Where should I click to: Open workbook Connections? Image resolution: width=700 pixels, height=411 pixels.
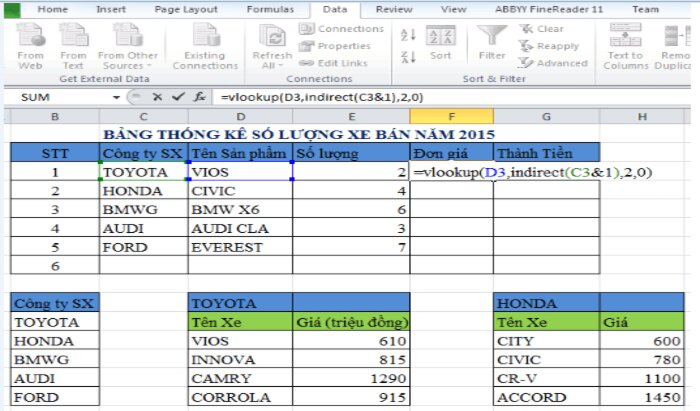point(342,29)
